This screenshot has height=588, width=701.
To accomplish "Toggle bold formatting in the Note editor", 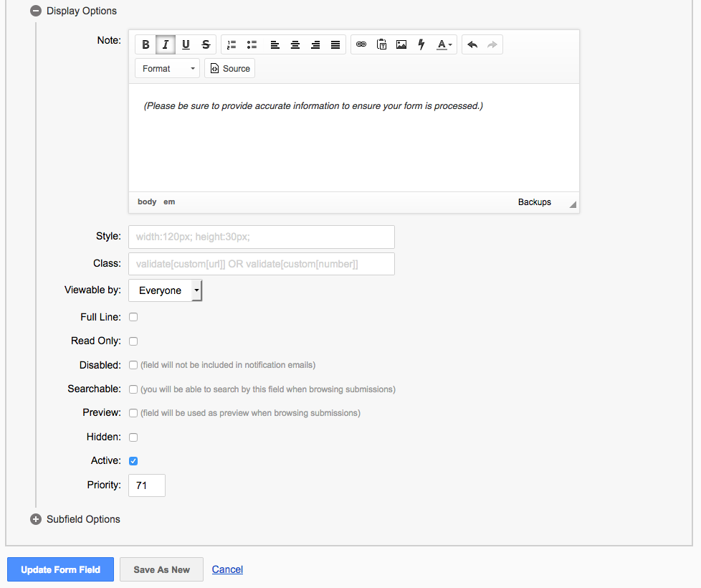I will coord(146,44).
